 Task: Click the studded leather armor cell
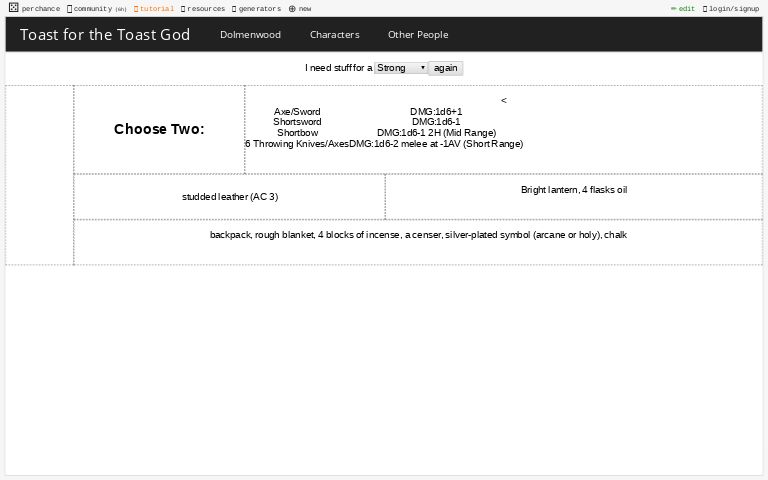[230, 197]
